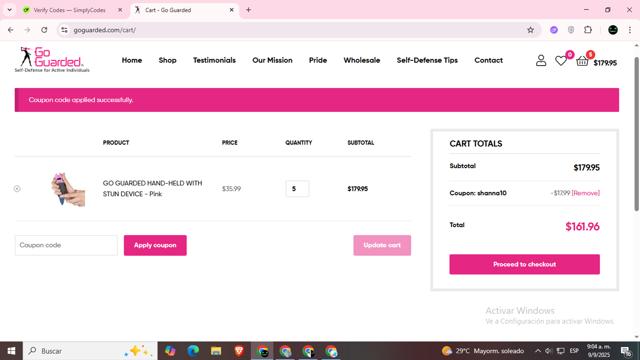Screen dimensions: 640x360
Task: Open a new browser tab
Action: pos(248,10)
